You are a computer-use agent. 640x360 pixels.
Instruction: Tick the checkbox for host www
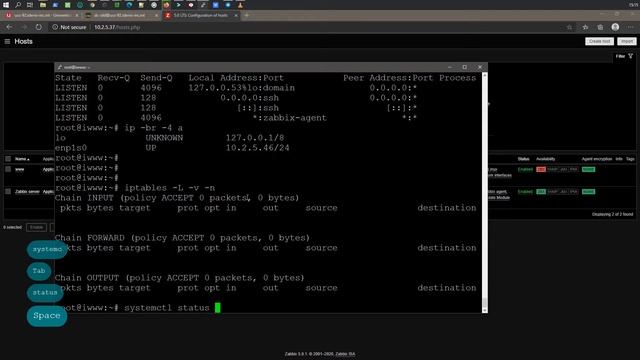8,169
